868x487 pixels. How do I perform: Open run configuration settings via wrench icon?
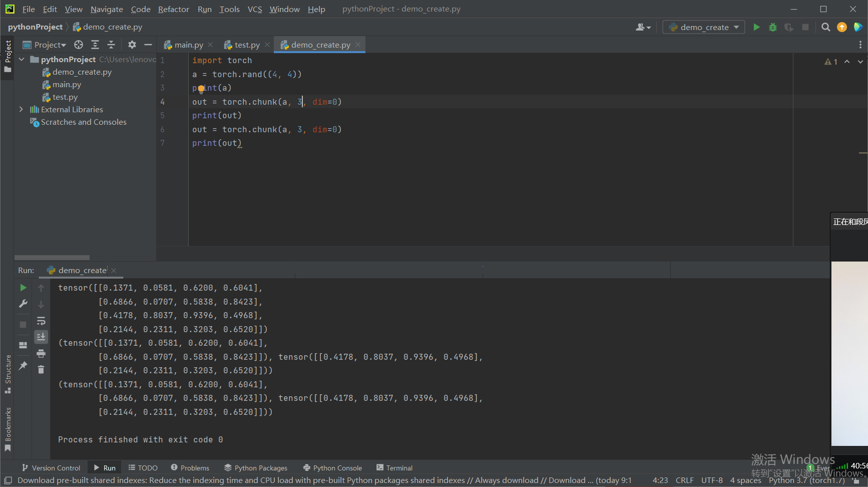pos(23,304)
